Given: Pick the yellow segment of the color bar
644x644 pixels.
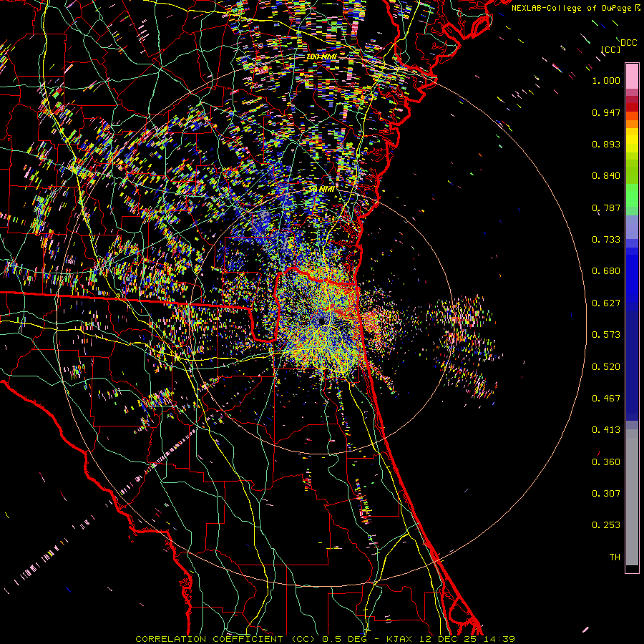Looking at the screenshot, I should point(632,140).
